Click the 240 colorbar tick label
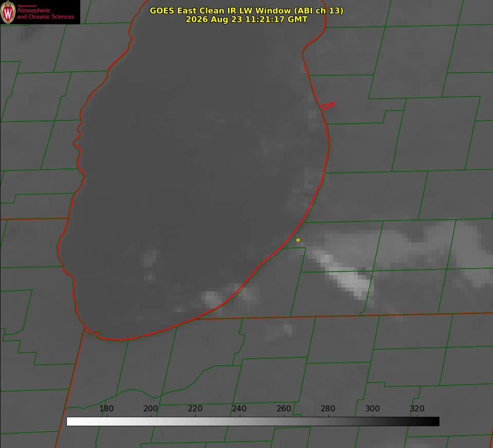The width and height of the screenshot is (493, 448). tap(239, 408)
